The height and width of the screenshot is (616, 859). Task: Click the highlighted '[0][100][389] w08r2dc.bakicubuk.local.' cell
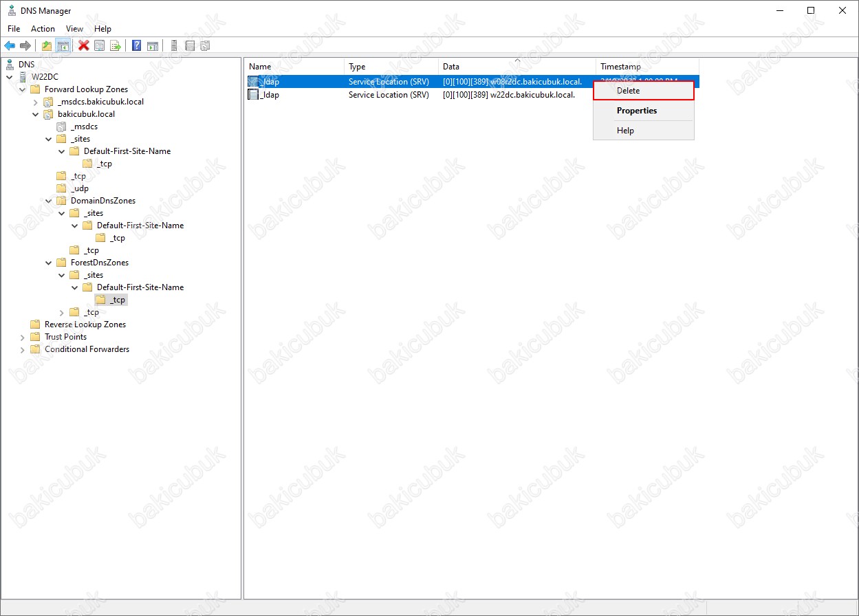click(x=512, y=82)
